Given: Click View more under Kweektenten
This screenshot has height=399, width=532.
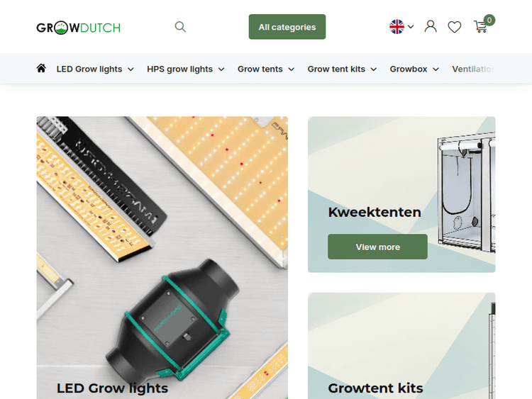Looking at the screenshot, I should click(x=377, y=247).
